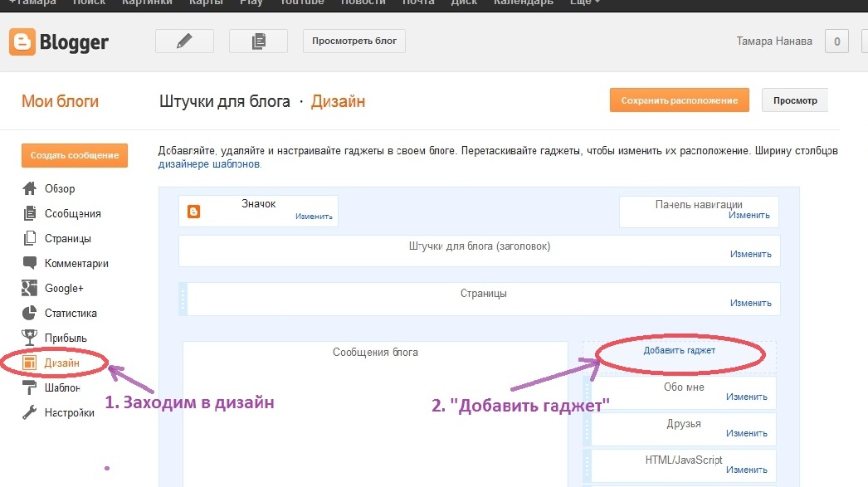Click Изменить on the заголовок gadget
The height and width of the screenshot is (487, 868).
751,254
